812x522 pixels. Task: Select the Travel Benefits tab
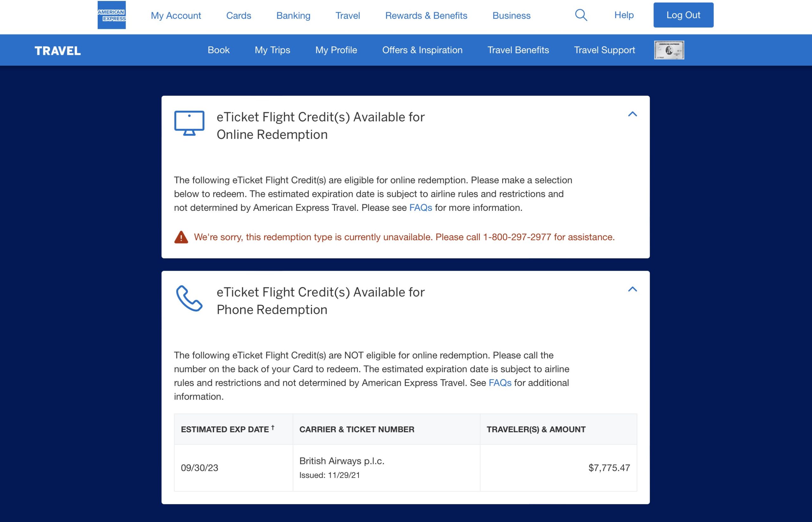(518, 50)
